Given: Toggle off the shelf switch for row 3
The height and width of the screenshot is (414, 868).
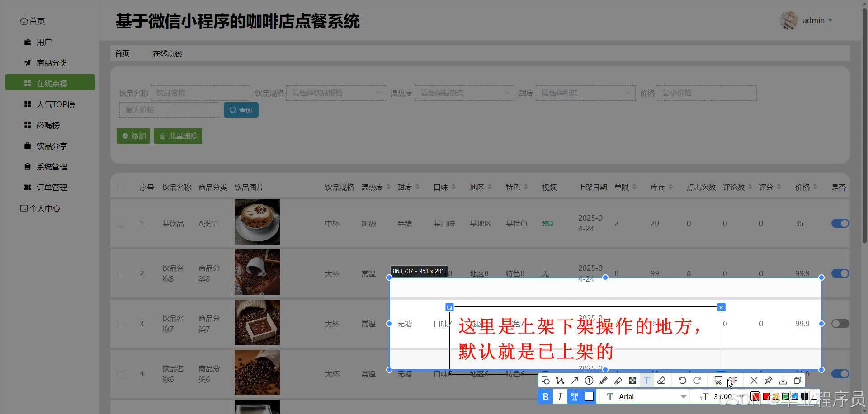Looking at the screenshot, I should [840, 323].
